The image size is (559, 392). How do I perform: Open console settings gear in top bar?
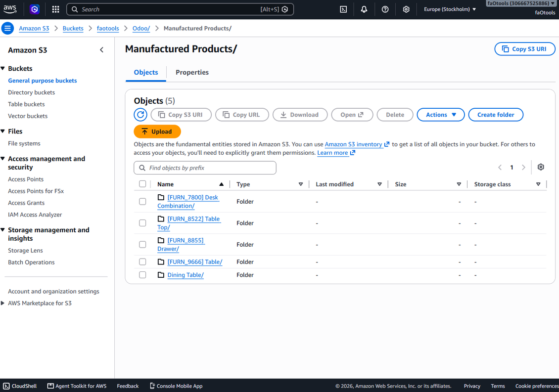[x=406, y=9]
